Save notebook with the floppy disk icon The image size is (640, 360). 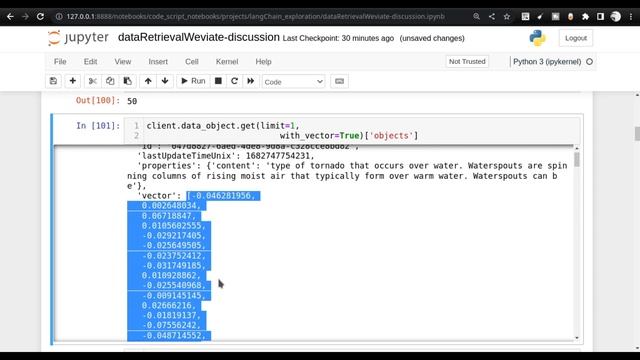click(53, 81)
